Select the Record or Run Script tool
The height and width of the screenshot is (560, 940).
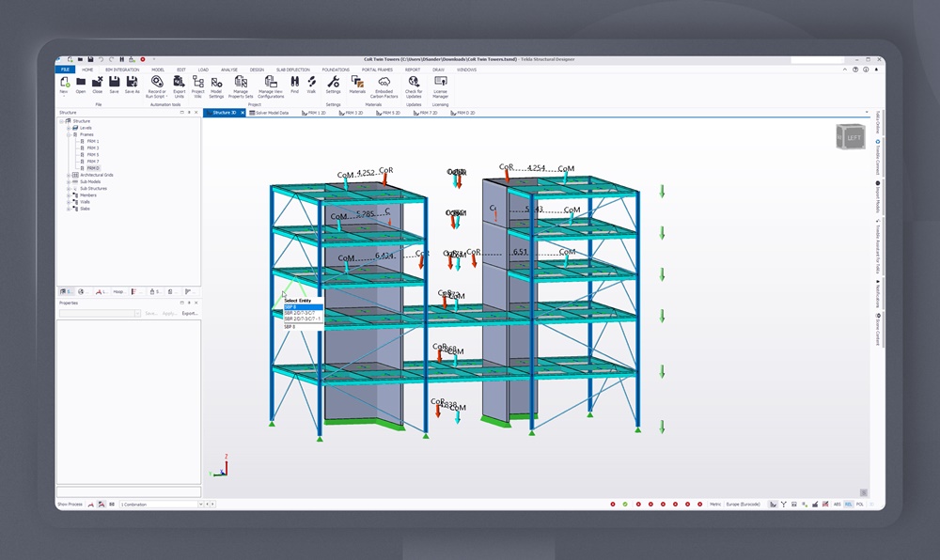click(x=157, y=85)
